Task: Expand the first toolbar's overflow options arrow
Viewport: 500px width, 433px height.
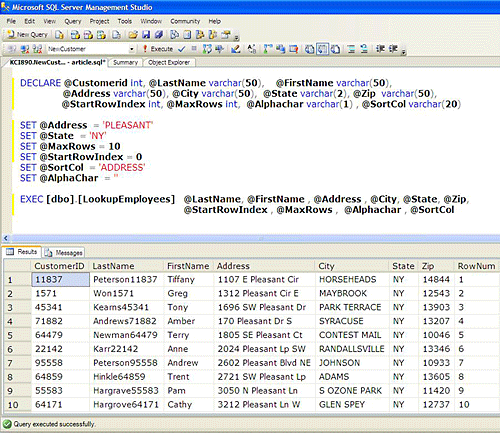Action: click(236, 36)
